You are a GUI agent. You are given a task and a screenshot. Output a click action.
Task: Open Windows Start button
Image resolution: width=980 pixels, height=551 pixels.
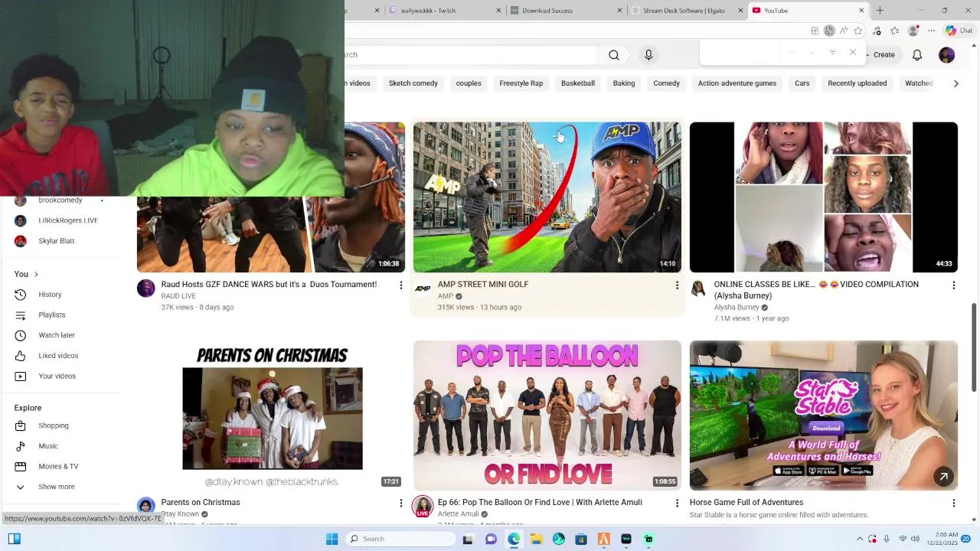[332, 539]
